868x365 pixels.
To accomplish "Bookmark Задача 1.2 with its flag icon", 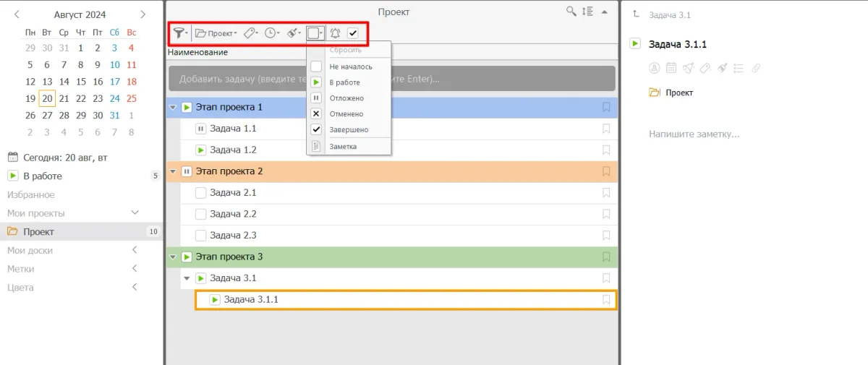I will pyautogui.click(x=606, y=150).
